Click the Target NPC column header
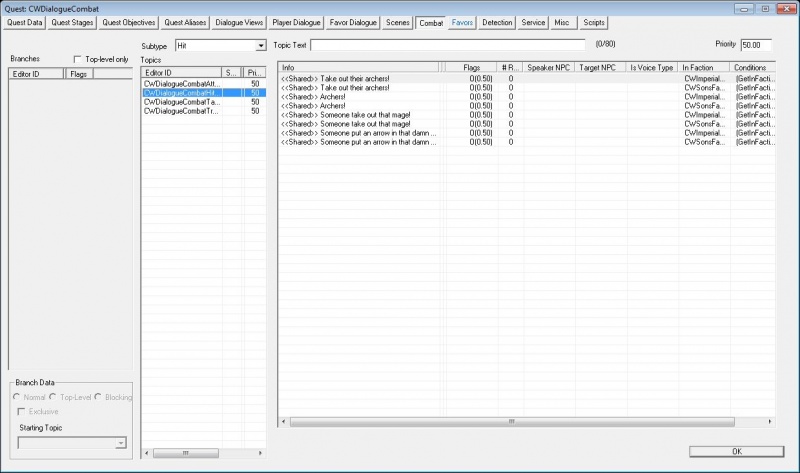The image size is (800, 473). pyautogui.click(x=600, y=67)
